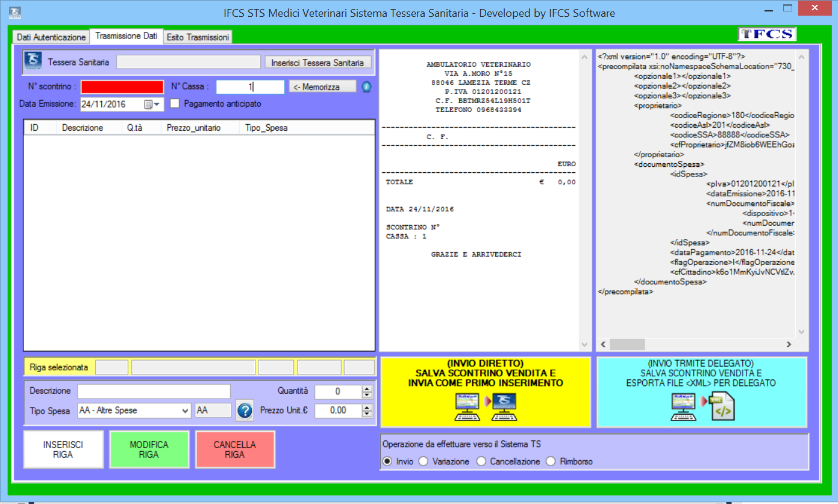Select the Invio radio button

387,461
